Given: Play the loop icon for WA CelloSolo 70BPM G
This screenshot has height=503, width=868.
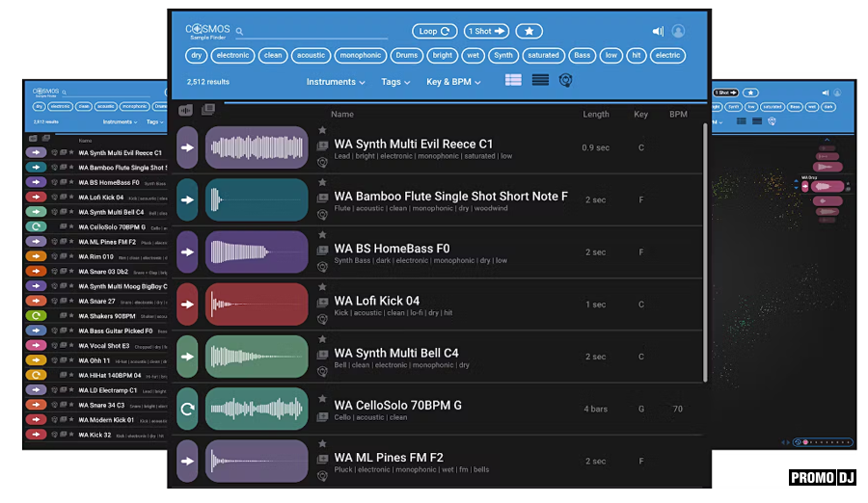Looking at the screenshot, I should [187, 409].
